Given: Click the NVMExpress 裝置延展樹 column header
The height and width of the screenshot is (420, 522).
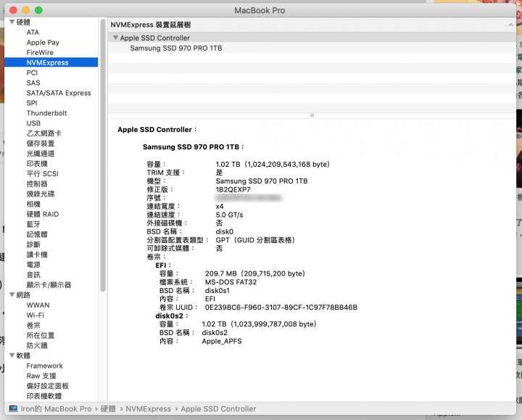Looking at the screenshot, I should click(312, 25).
